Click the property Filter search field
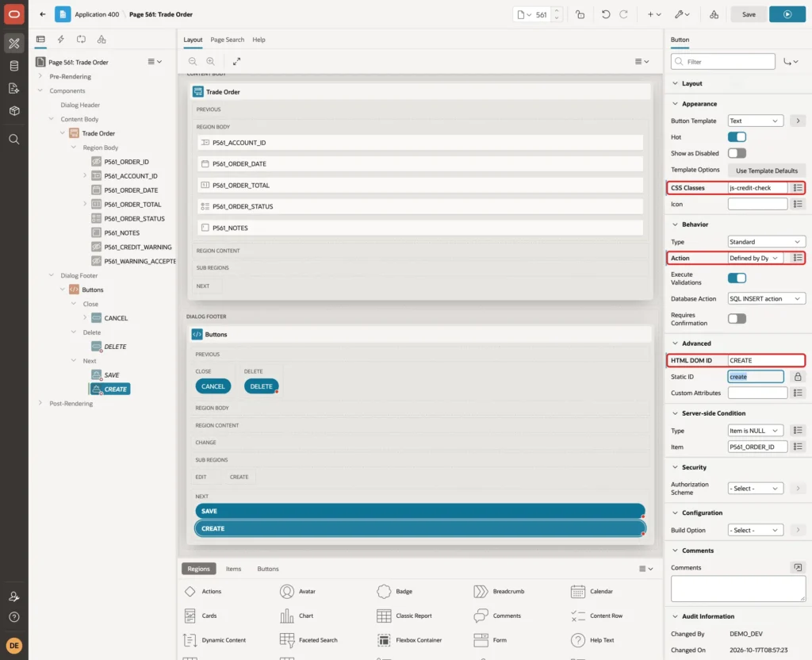Screen dimensions: 812x660 (x=723, y=62)
